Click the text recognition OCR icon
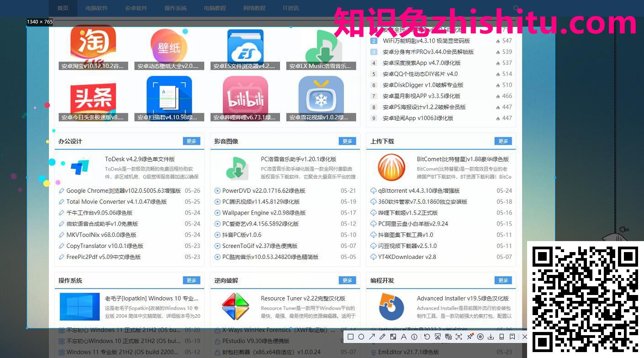The width and height of the screenshot is (644, 358). click(459, 337)
